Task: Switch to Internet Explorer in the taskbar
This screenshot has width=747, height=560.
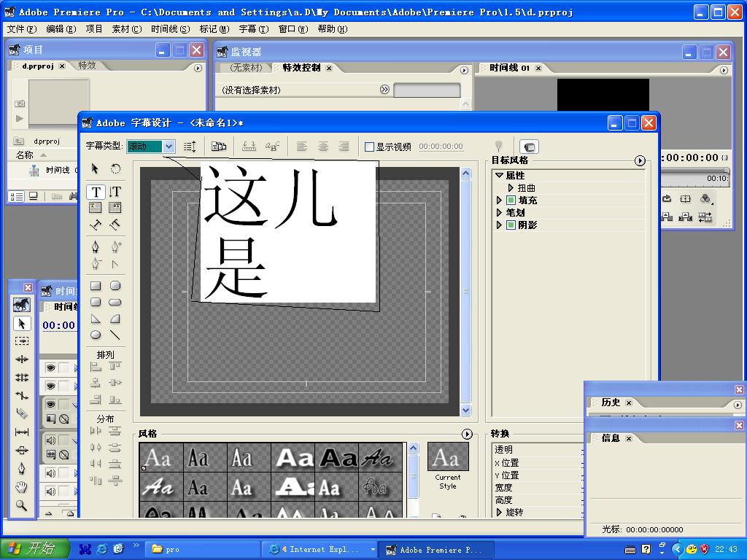Action: pos(320,549)
